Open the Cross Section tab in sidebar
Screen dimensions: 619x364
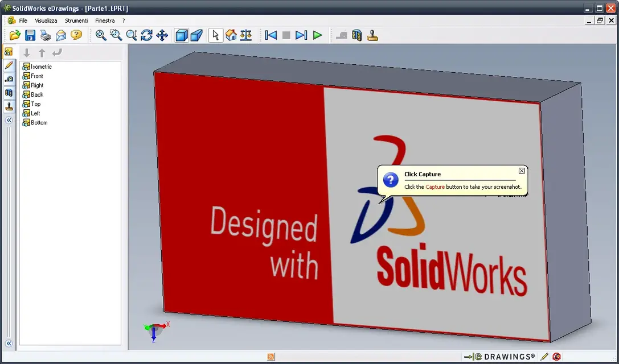[9, 93]
